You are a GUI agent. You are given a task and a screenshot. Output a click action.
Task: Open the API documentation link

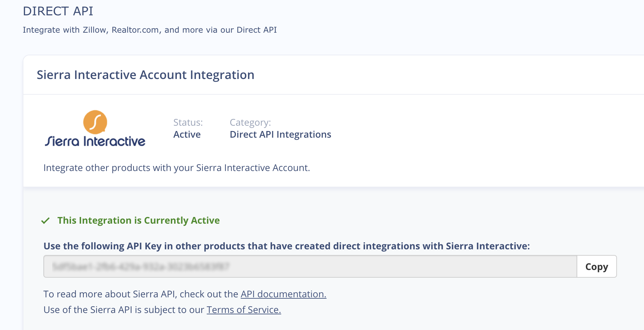283,294
